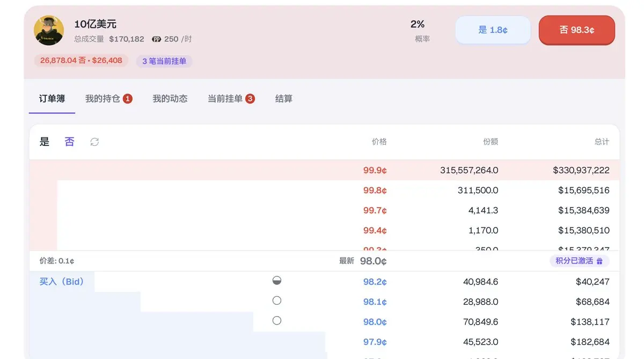The height and width of the screenshot is (359, 644).
Task: Open the 结算 tab
Action: tap(284, 99)
